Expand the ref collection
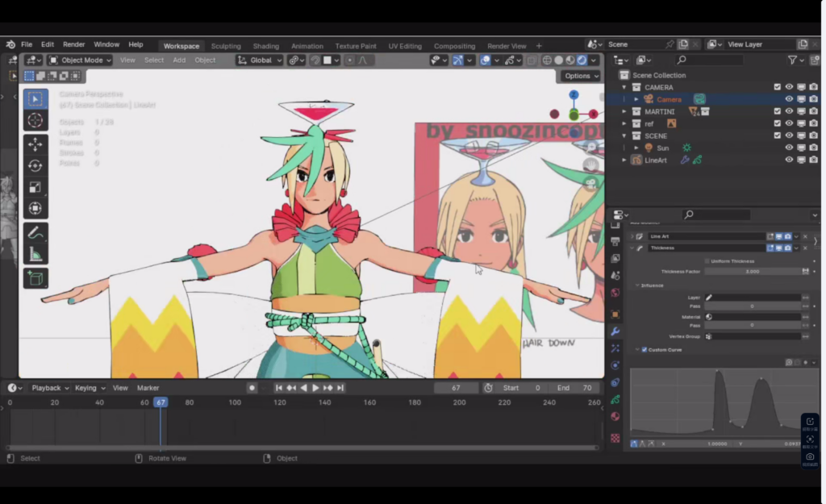This screenshot has width=826, height=504. pyautogui.click(x=624, y=123)
